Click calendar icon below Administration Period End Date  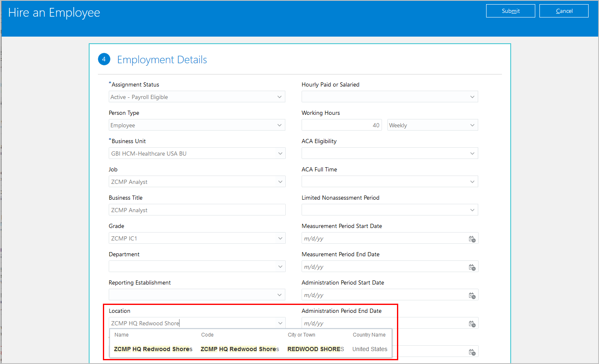click(472, 352)
